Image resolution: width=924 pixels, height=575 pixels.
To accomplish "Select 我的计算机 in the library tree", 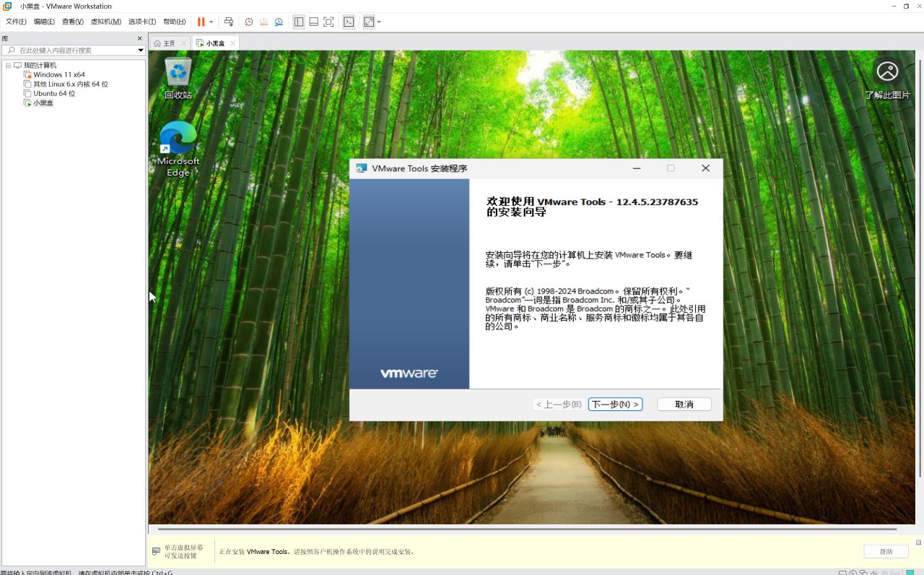I will point(40,65).
